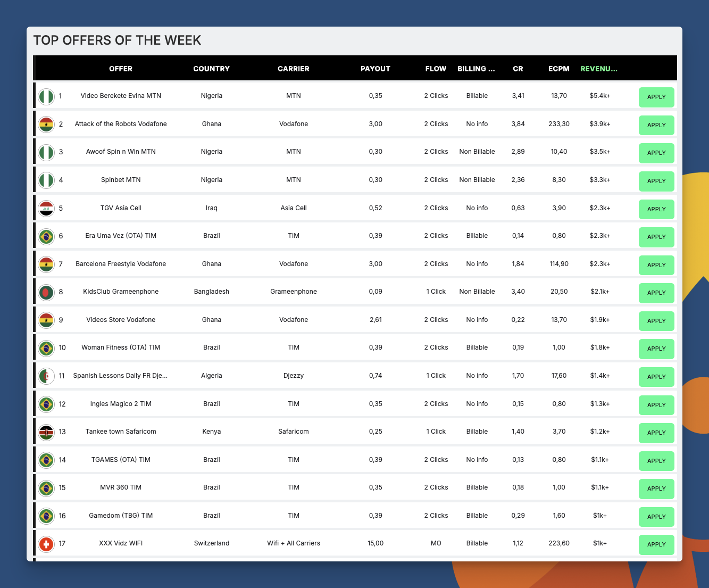Click the Brazil flag icon for Ingles Magico 2
709x588 pixels.
[47, 404]
